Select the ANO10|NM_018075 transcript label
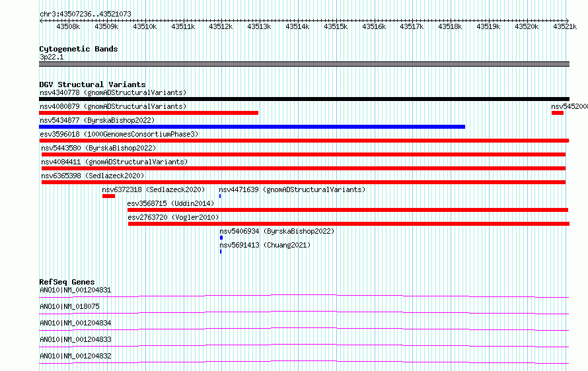 click(x=70, y=306)
